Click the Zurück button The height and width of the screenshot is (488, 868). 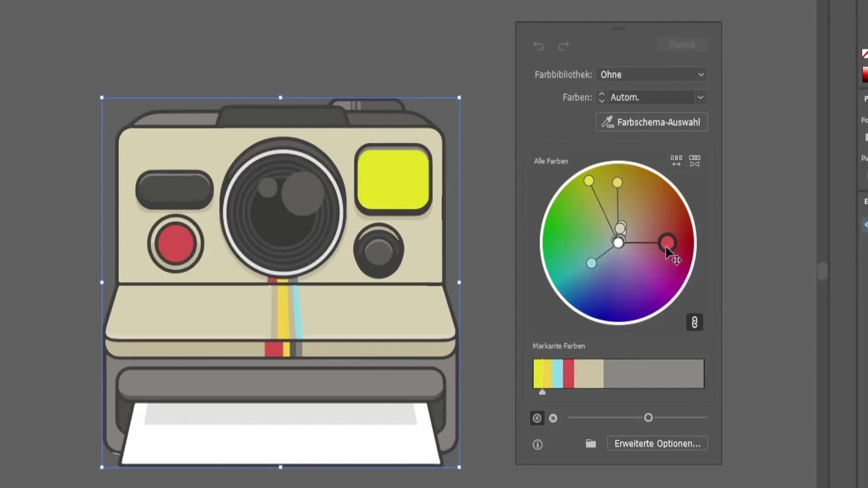682,45
